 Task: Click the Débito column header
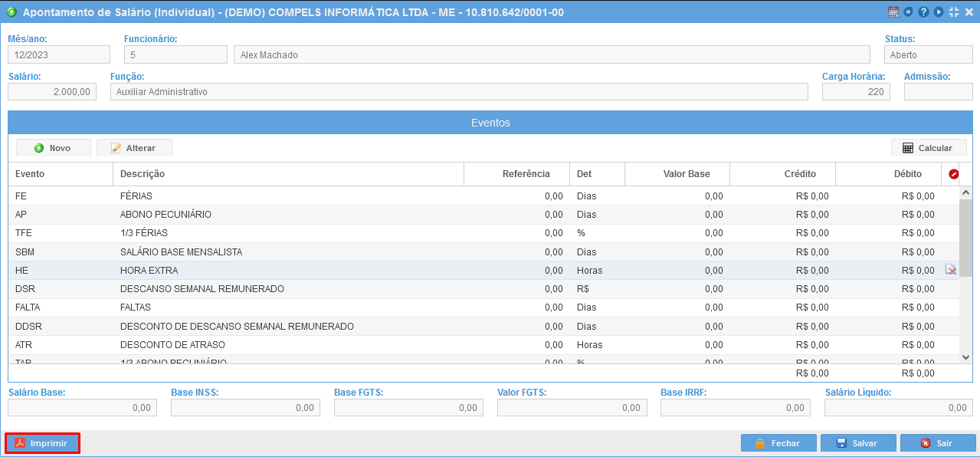888,174
